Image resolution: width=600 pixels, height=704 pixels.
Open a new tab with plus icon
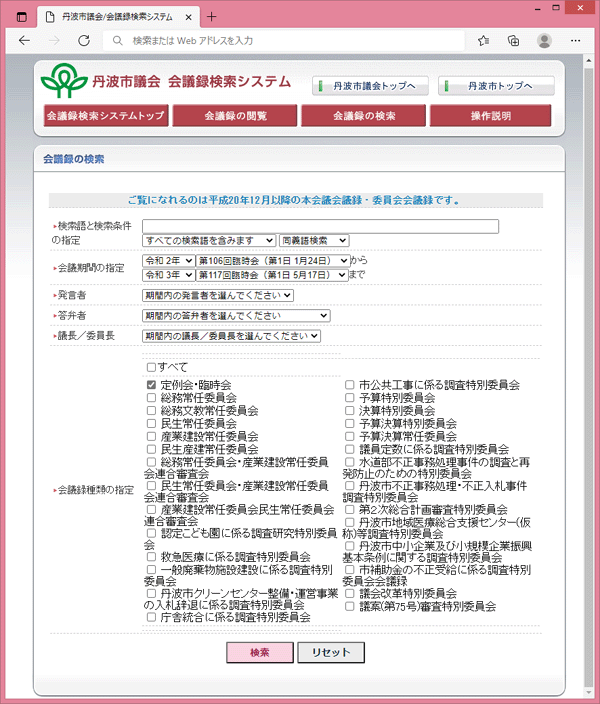pos(211,17)
